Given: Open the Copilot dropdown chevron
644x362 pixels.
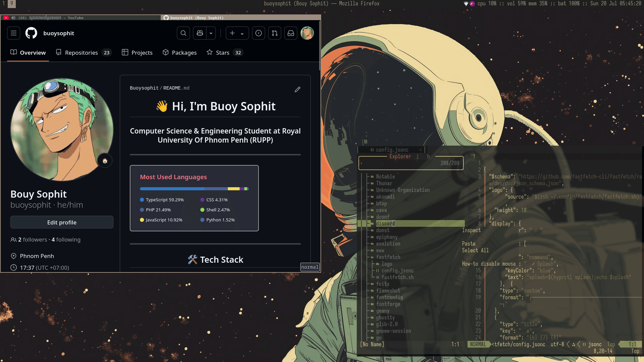Looking at the screenshot, I should pos(211,33).
